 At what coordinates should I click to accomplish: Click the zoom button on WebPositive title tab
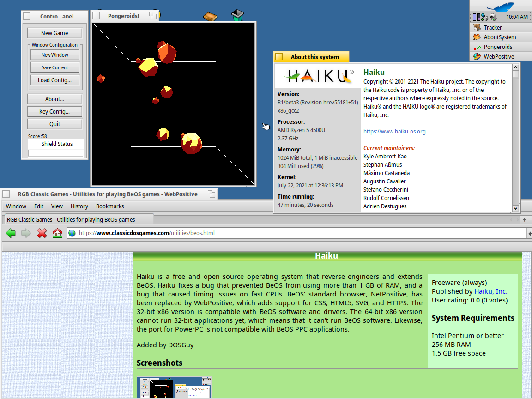(212, 194)
